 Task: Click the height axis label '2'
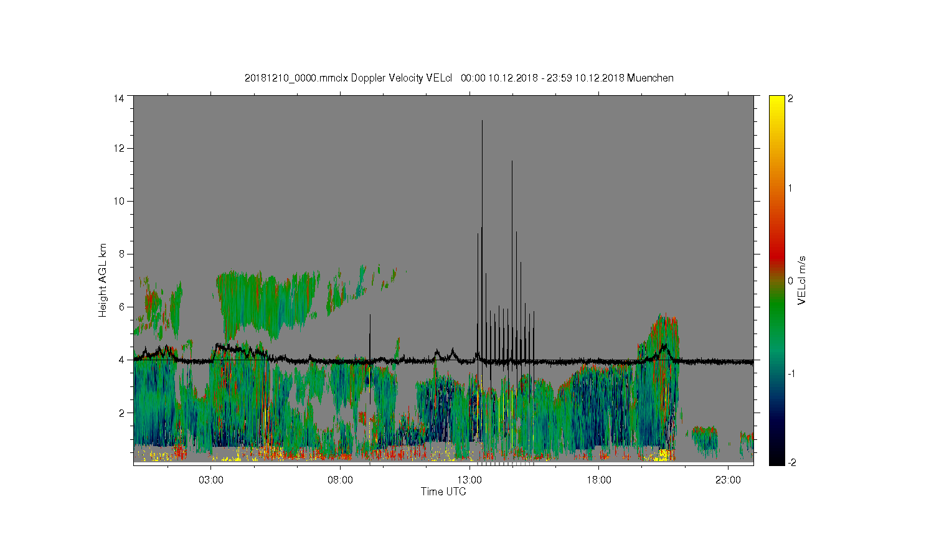121,413
